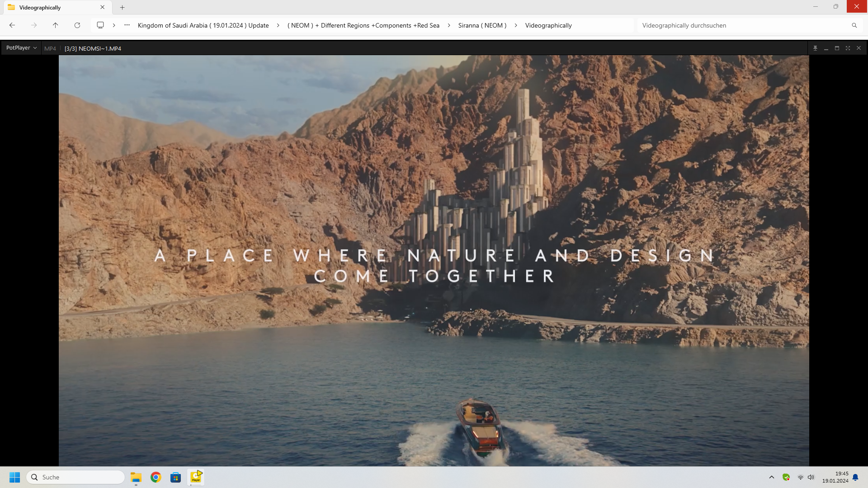Open Siranna ( NEOM ) breadcrumb folder
Screen dimensions: 868x488
482,25
